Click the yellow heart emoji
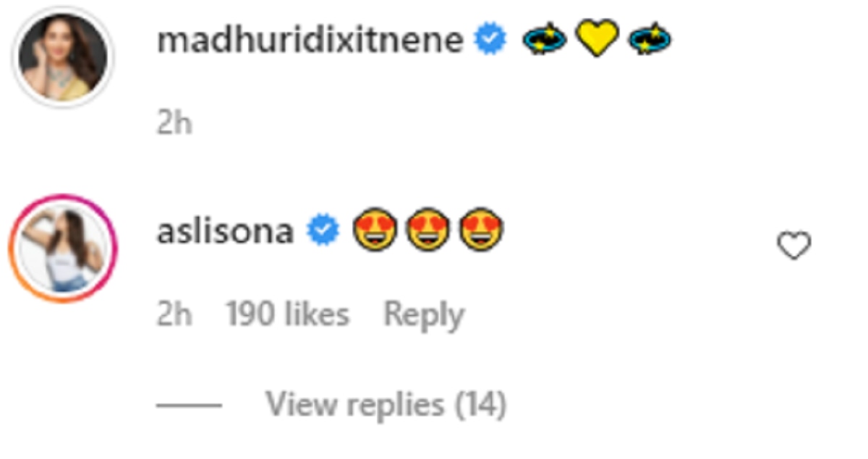This screenshot has width=868, height=459. point(597,39)
